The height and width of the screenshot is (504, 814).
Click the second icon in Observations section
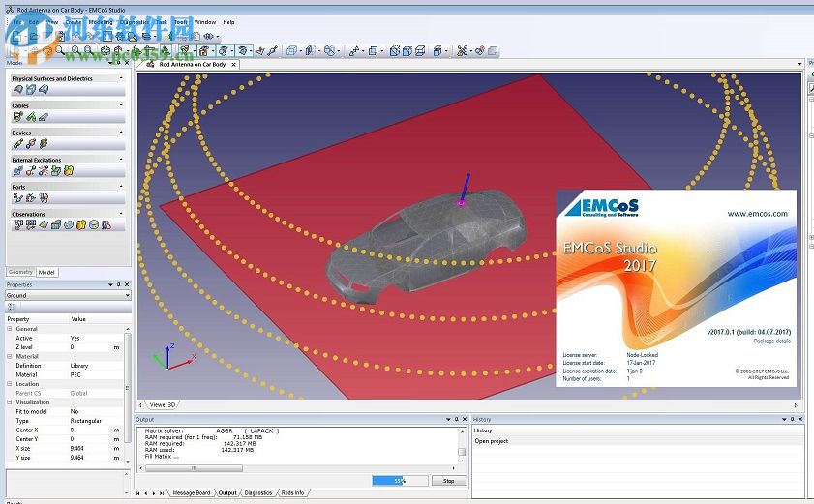click(x=31, y=224)
